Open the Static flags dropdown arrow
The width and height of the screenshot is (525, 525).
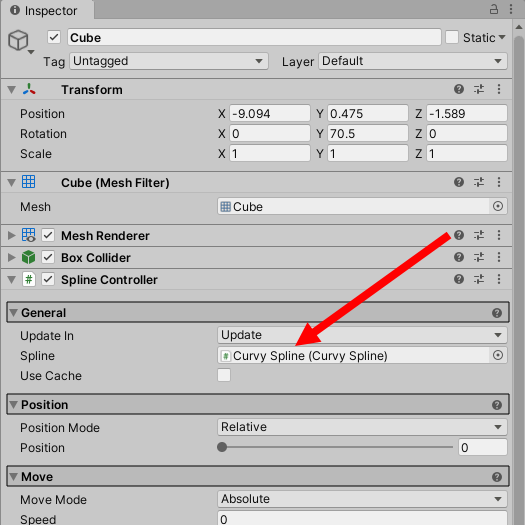502,37
